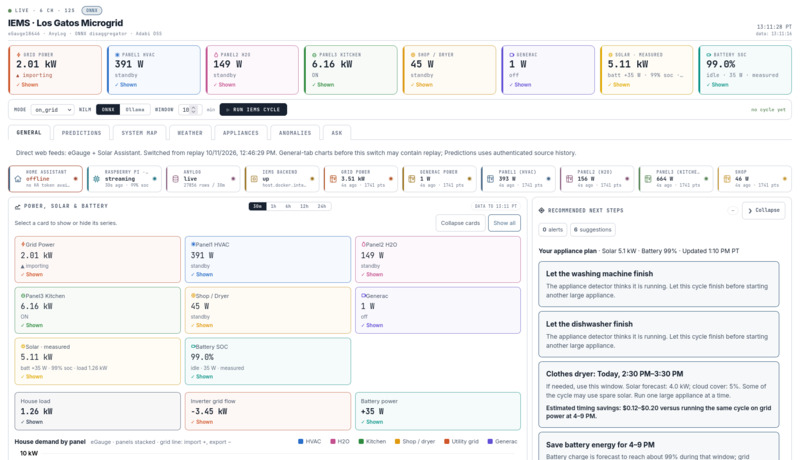Screen dimensions: 806x460
Task: Click the meter icon on the Shop 46 W status card
Action: tap(727, 179)
